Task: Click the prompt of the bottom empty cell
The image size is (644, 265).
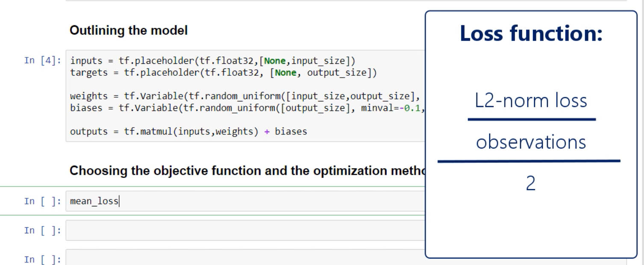Action: pyautogui.click(x=43, y=259)
